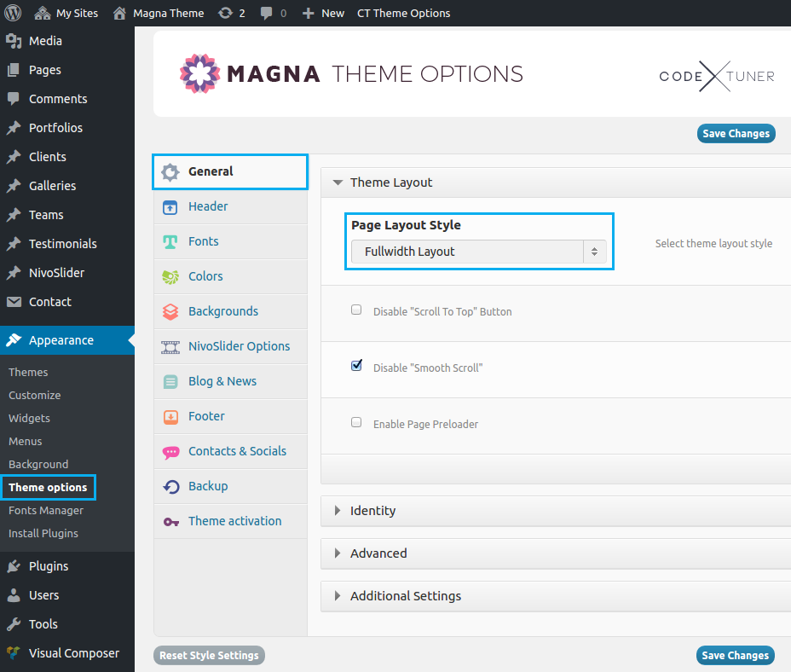
Task: Click the NivoSlider Options film icon
Action: click(x=170, y=347)
